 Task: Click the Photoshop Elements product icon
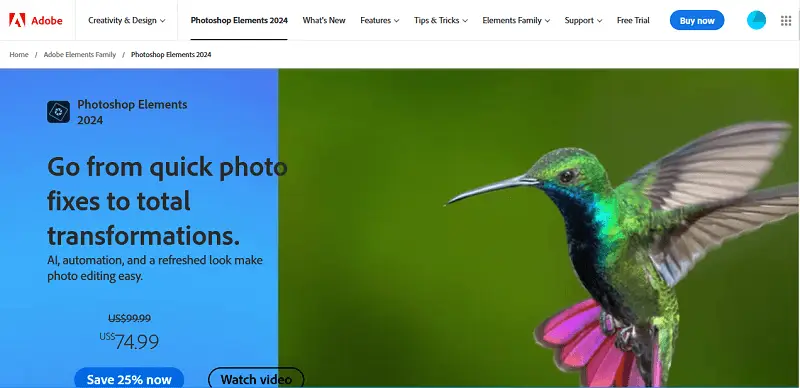(x=59, y=112)
